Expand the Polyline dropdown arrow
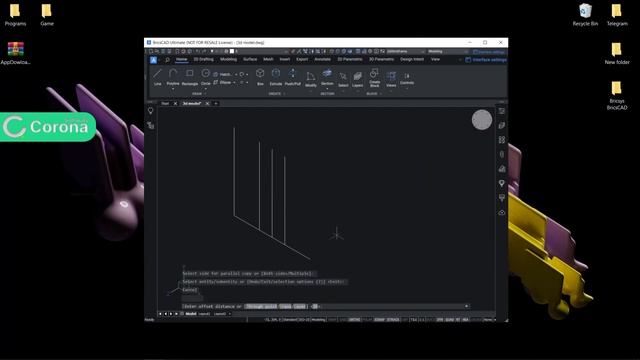This screenshot has width=640, height=360. point(173,89)
